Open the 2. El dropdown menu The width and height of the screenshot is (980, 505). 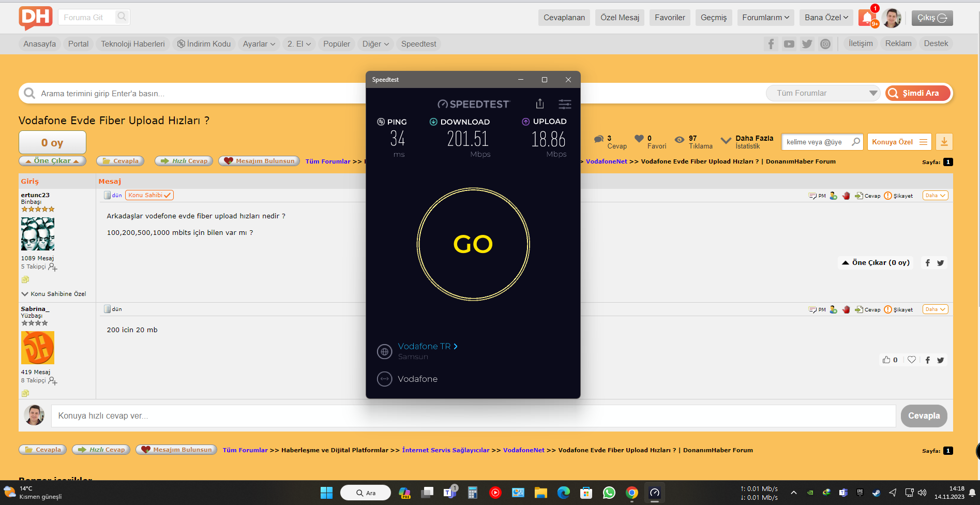tap(299, 44)
